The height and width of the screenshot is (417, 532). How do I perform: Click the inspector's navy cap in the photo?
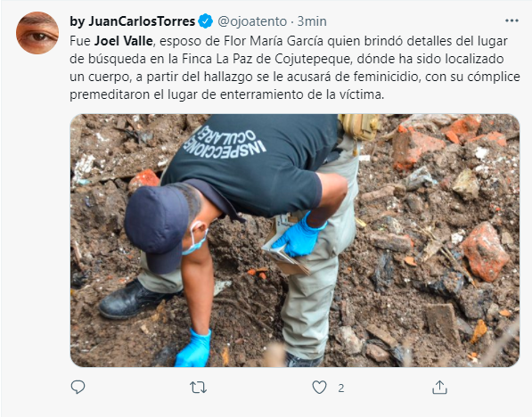(157, 227)
